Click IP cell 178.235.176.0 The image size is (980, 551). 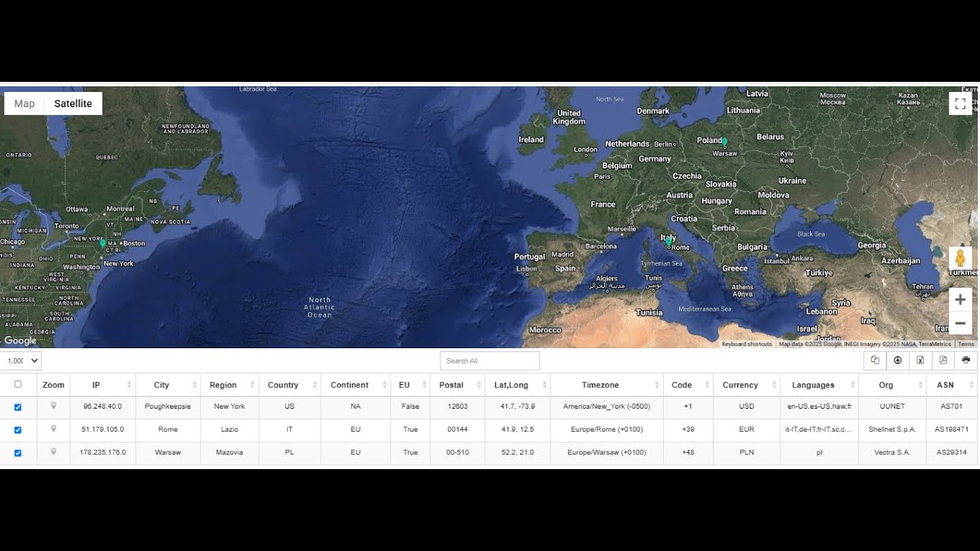coord(103,453)
